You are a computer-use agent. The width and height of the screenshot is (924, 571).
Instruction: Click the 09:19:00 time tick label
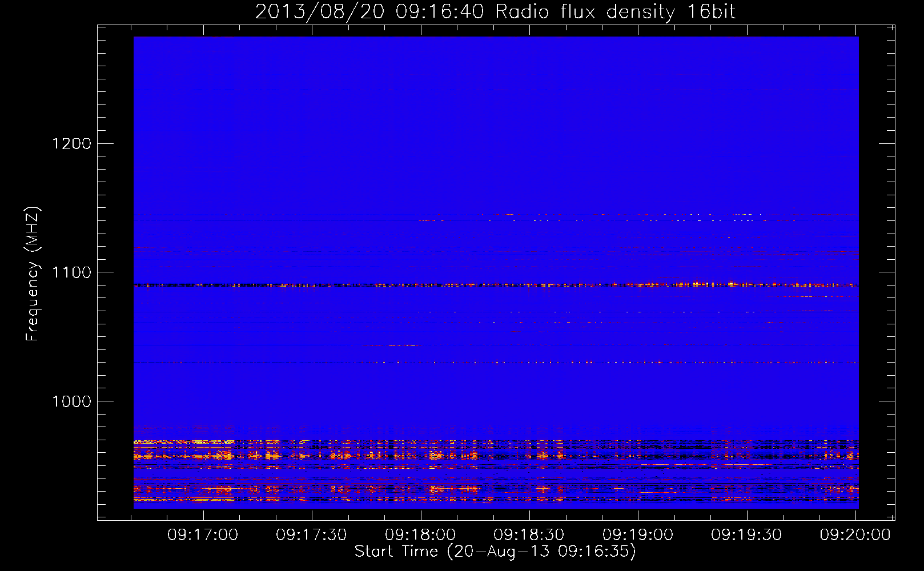[638, 535]
